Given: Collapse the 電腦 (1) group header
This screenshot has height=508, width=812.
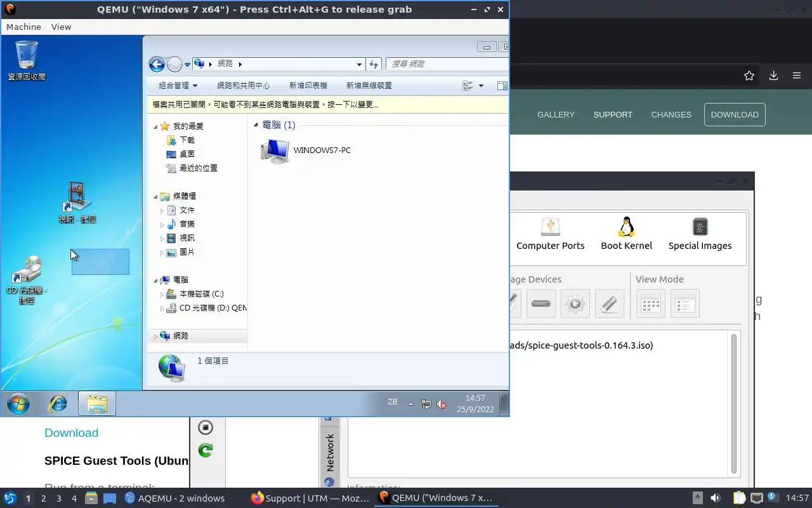Looking at the screenshot, I should [x=256, y=125].
